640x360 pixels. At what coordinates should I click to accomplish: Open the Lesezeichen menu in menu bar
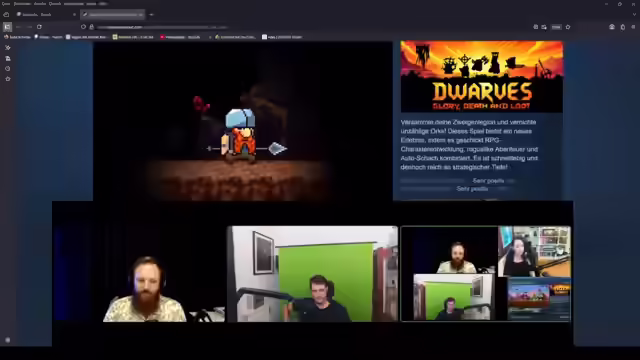[x=73, y=4]
